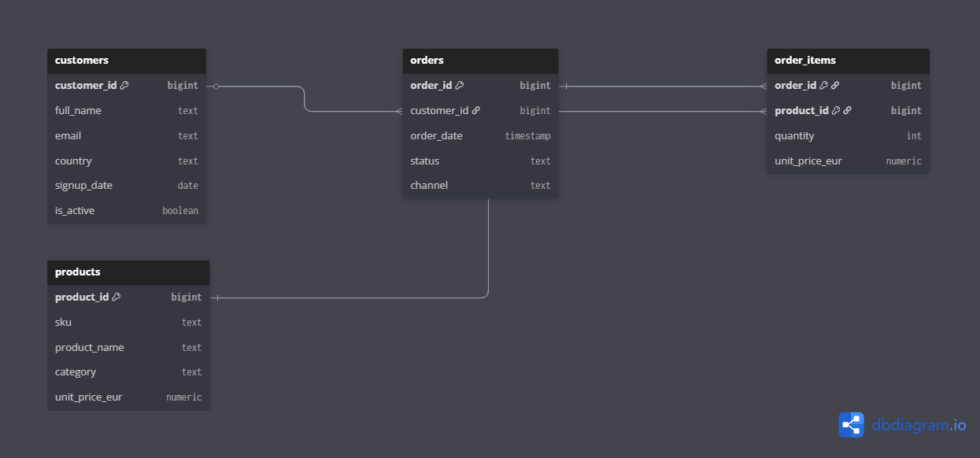980x458 pixels.
Task: Select the orders-to-order_items order_id relationship line
Action: click(x=663, y=86)
